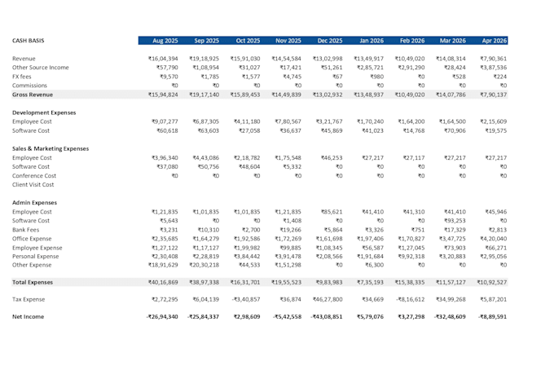Select Apr 2026 Net Income -₹8,89,591
The width and height of the screenshot is (554, 392).
click(x=493, y=317)
